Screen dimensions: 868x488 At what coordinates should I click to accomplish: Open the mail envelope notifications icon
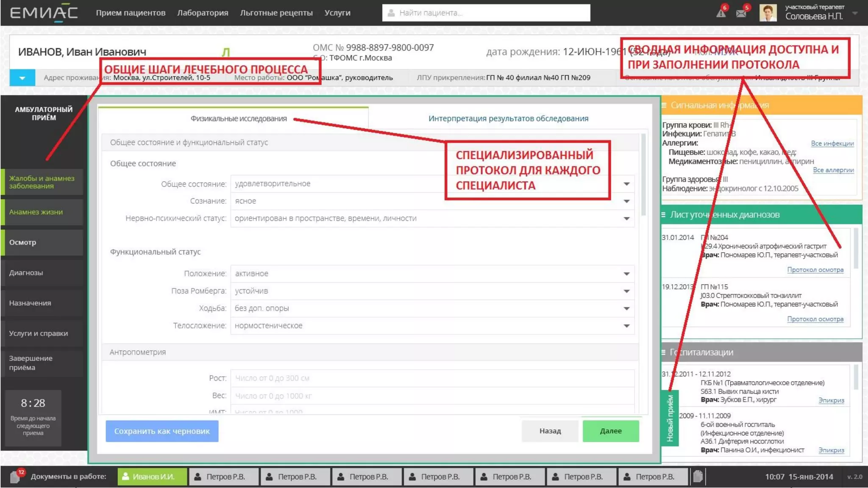pos(741,13)
